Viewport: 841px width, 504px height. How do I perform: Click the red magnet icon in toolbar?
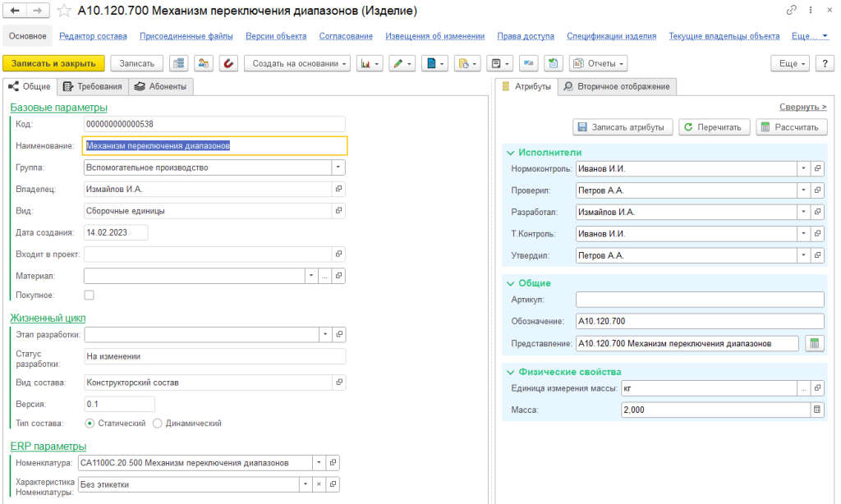[x=227, y=63]
